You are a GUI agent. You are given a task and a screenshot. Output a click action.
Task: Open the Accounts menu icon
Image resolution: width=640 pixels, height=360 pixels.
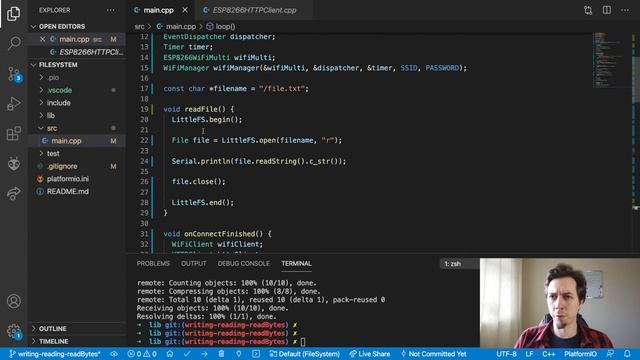pyautogui.click(x=13, y=301)
